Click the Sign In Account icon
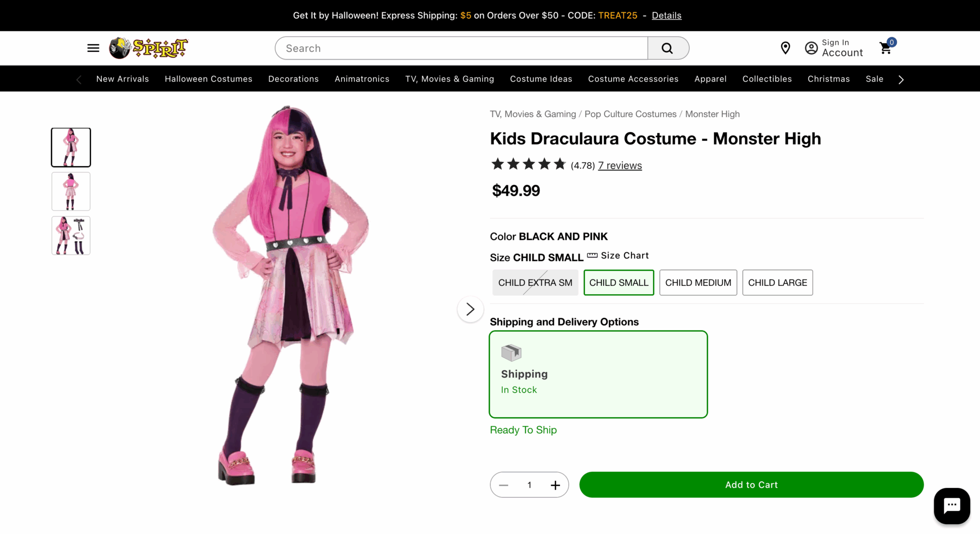The image size is (980, 534). click(x=811, y=48)
